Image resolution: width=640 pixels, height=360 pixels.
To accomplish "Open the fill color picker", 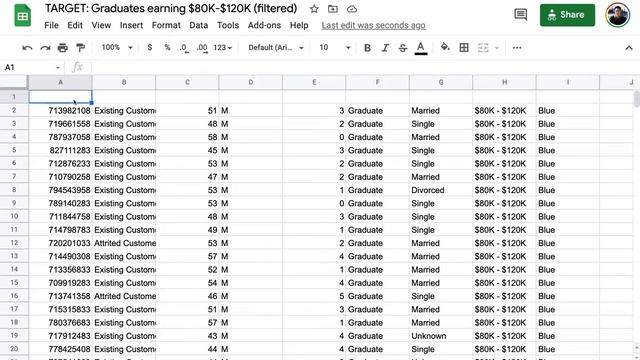I will 445,48.
